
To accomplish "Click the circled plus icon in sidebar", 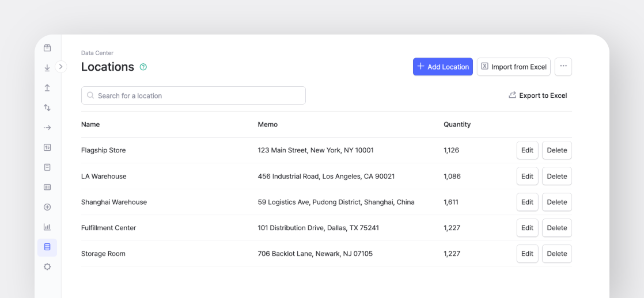I will click(47, 207).
